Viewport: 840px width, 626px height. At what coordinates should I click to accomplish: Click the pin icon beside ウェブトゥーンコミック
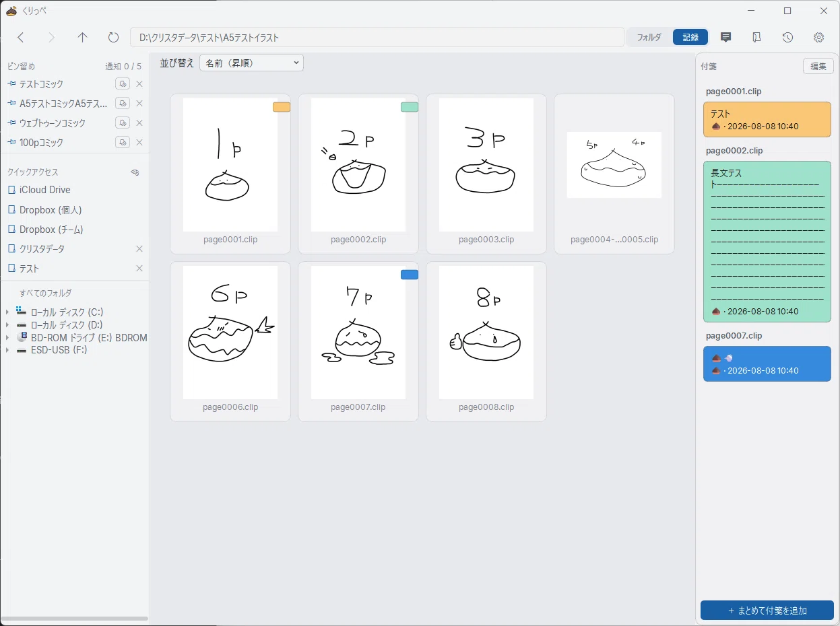[11, 123]
